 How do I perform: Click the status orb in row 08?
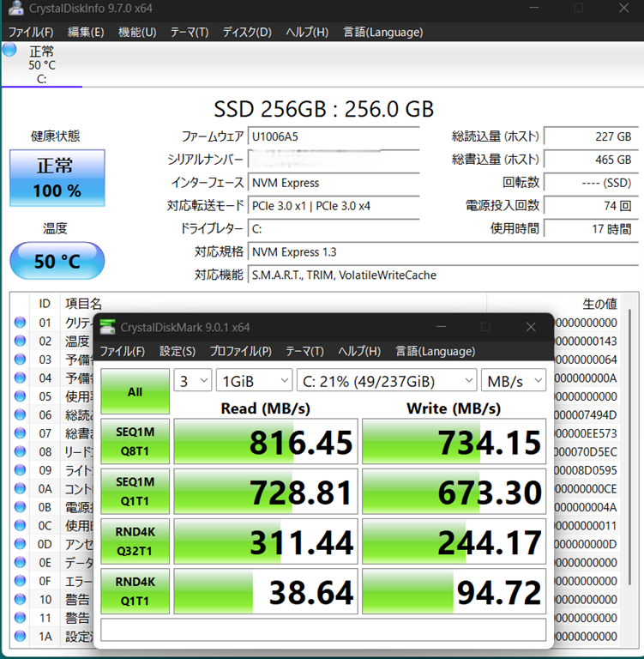pos(20,451)
